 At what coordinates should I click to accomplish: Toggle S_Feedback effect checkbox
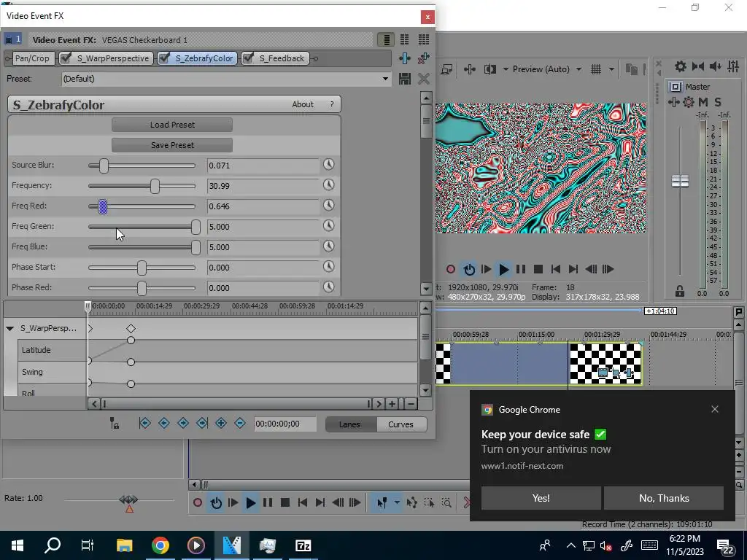(x=248, y=58)
